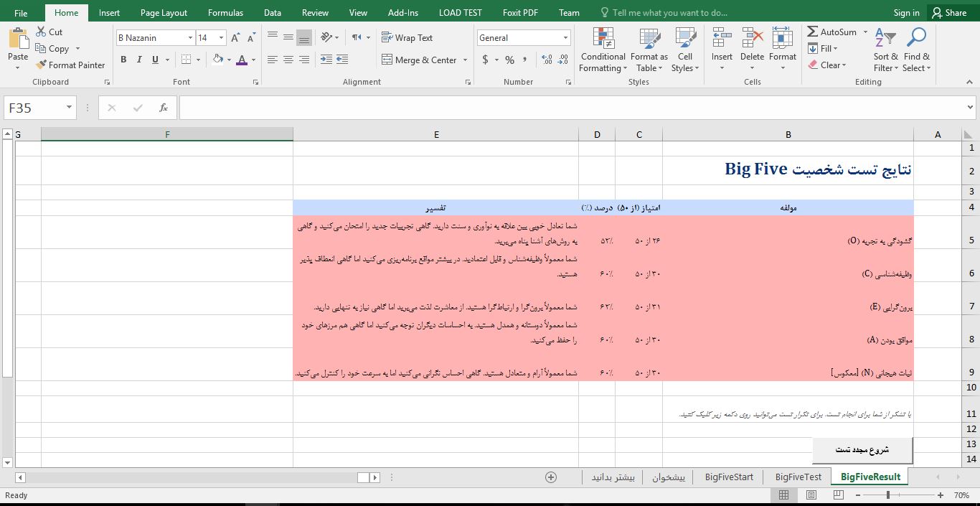Expand the Name Box dropdown arrow

tap(69, 108)
